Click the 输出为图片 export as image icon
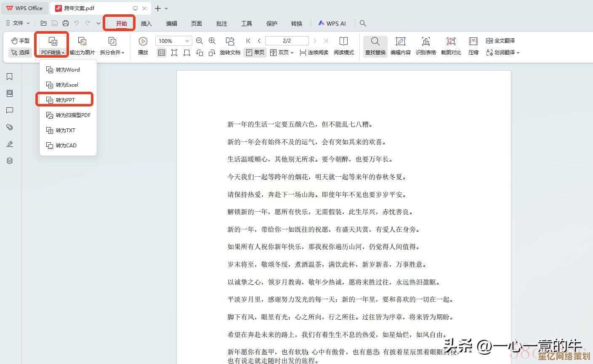The width and height of the screenshot is (593, 364). [x=82, y=45]
